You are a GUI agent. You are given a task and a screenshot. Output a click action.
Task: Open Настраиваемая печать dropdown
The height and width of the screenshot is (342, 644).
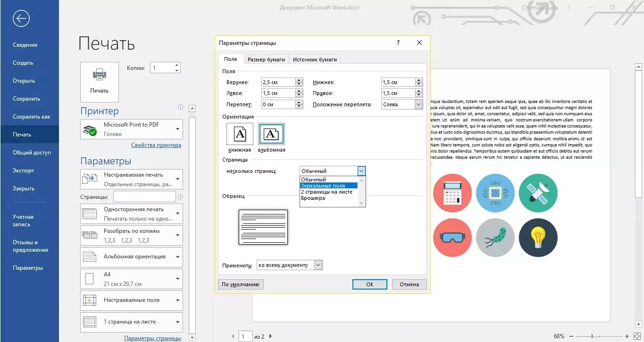pos(132,180)
